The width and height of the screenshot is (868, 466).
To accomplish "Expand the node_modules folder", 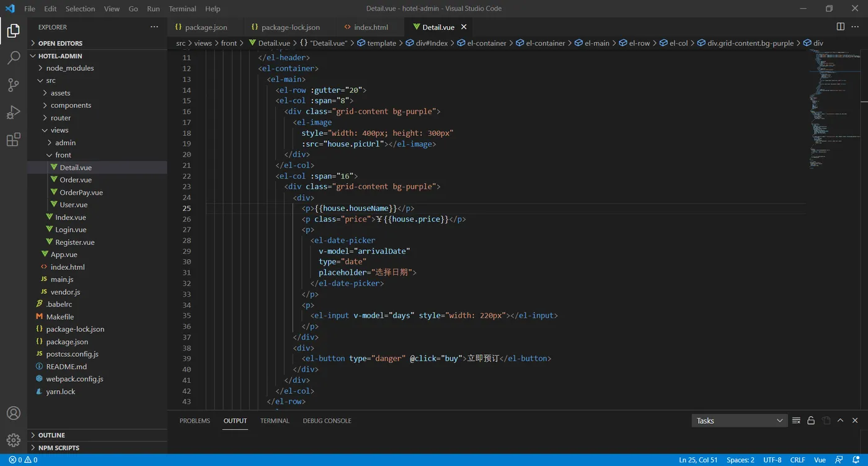I will 97,68.
